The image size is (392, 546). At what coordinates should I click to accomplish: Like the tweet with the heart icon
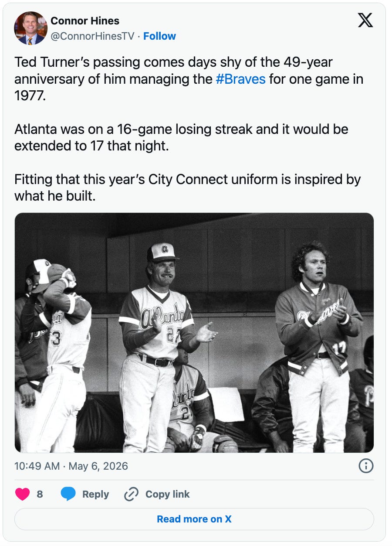coord(22,494)
